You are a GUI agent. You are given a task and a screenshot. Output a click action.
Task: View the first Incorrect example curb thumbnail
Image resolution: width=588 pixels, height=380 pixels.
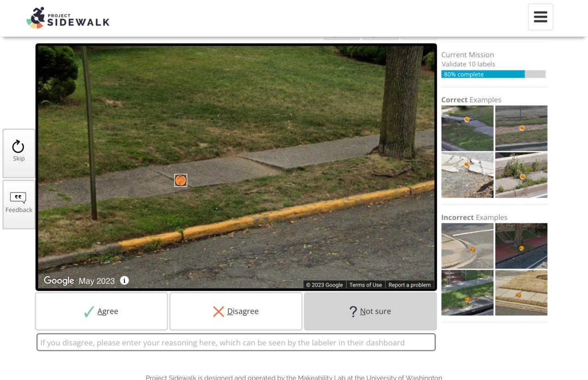(x=468, y=246)
